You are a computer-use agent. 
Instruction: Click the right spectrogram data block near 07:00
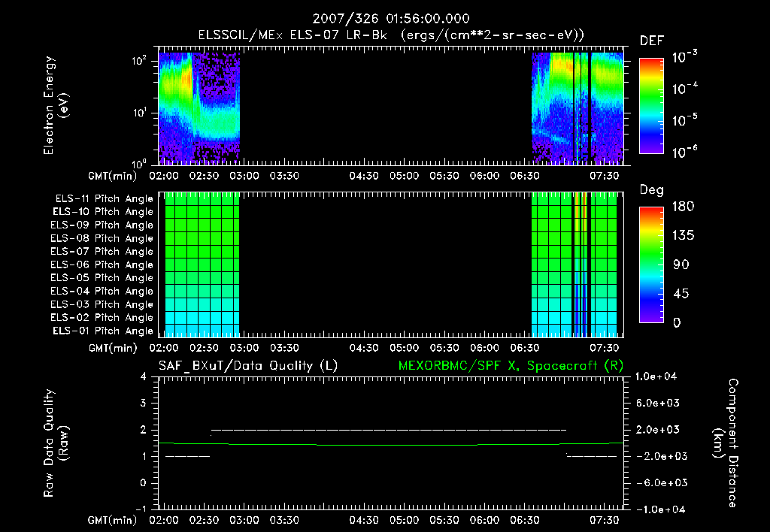tap(577, 108)
